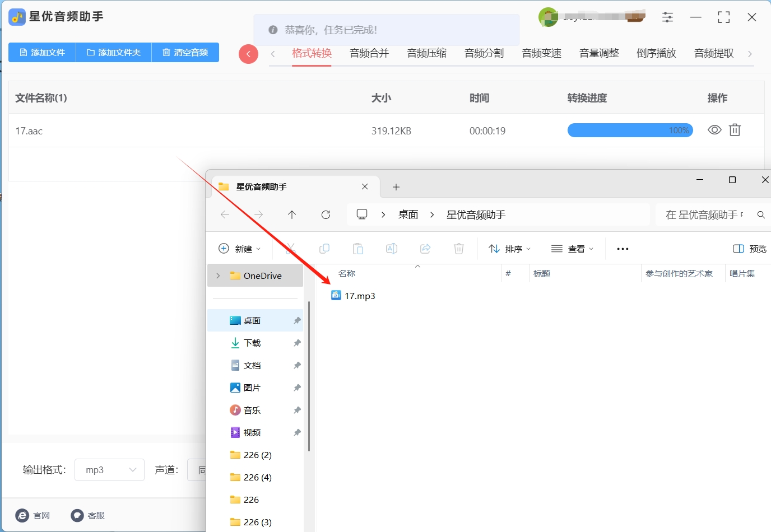Switch to the 音频分割 tab
Viewport: 771px width, 532px height.
484,53
